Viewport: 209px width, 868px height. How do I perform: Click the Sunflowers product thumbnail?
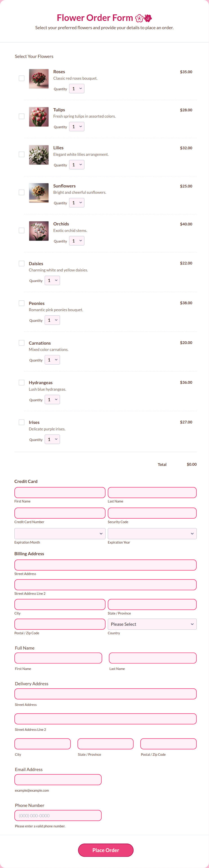[38, 193]
